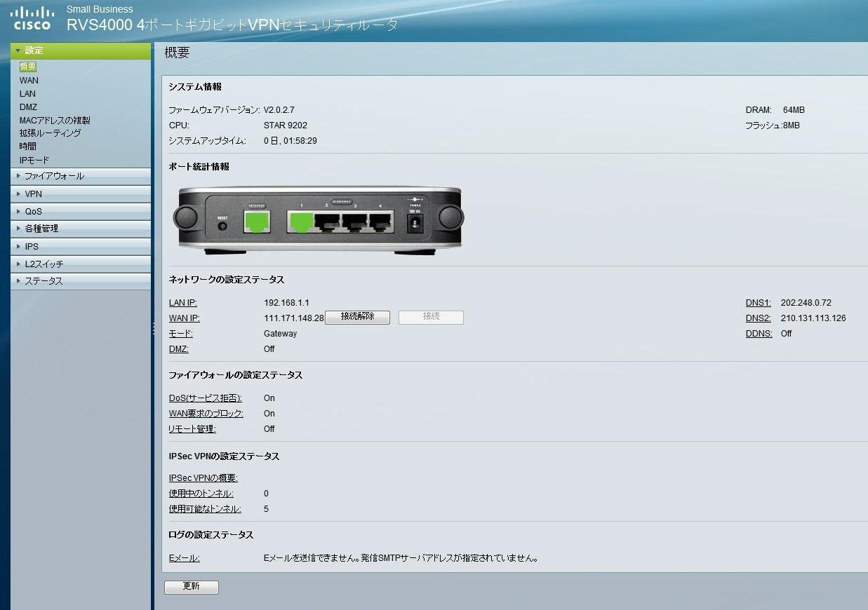Click the power jack on router image

click(x=415, y=224)
